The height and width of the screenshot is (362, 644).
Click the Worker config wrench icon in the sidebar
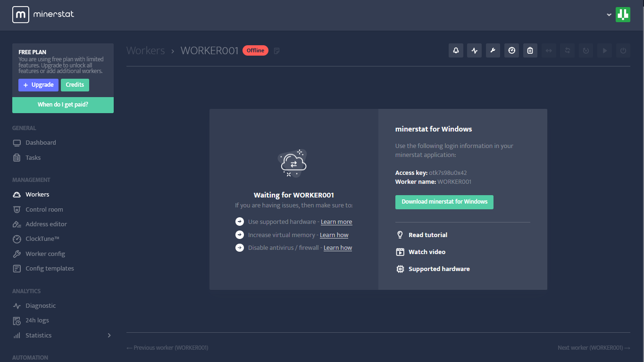tap(17, 254)
